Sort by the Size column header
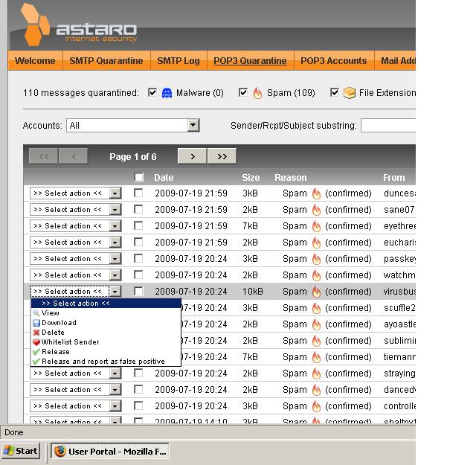 coord(251,178)
